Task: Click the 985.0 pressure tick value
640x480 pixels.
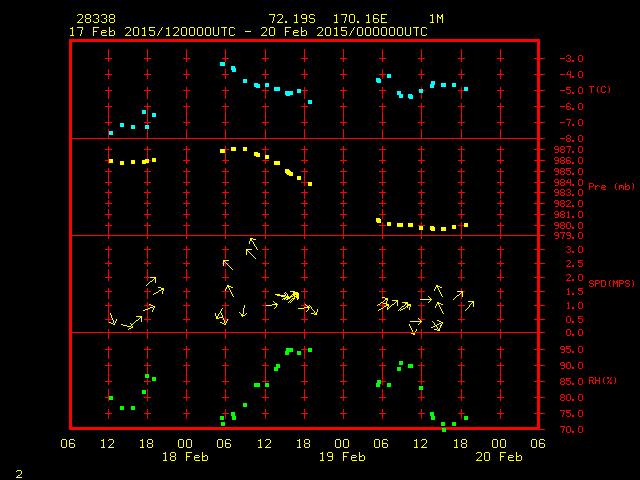Action: tap(569, 171)
